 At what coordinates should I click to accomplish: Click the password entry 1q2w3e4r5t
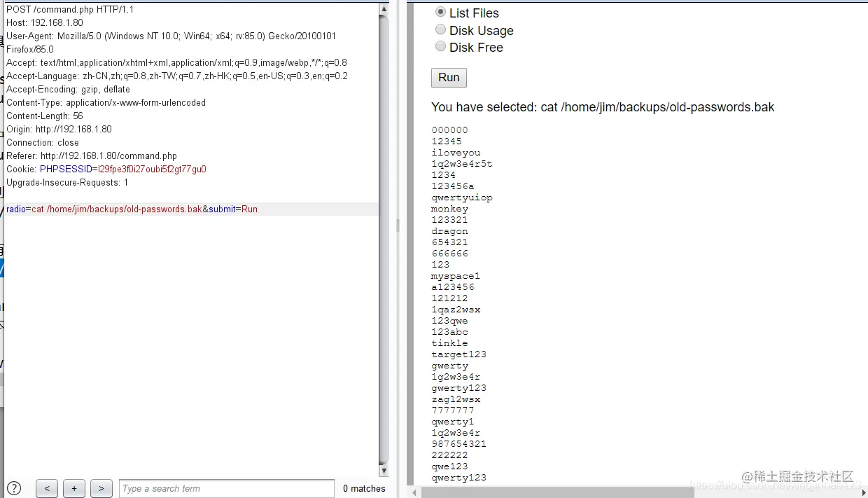click(462, 164)
